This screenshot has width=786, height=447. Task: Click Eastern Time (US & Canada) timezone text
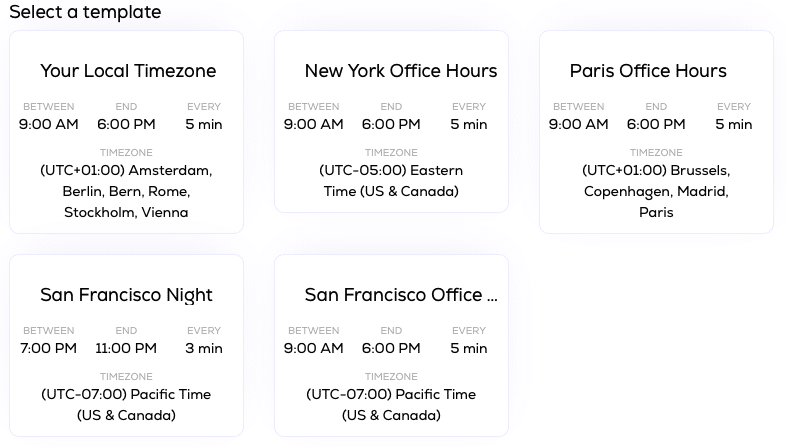(x=391, y=181)
